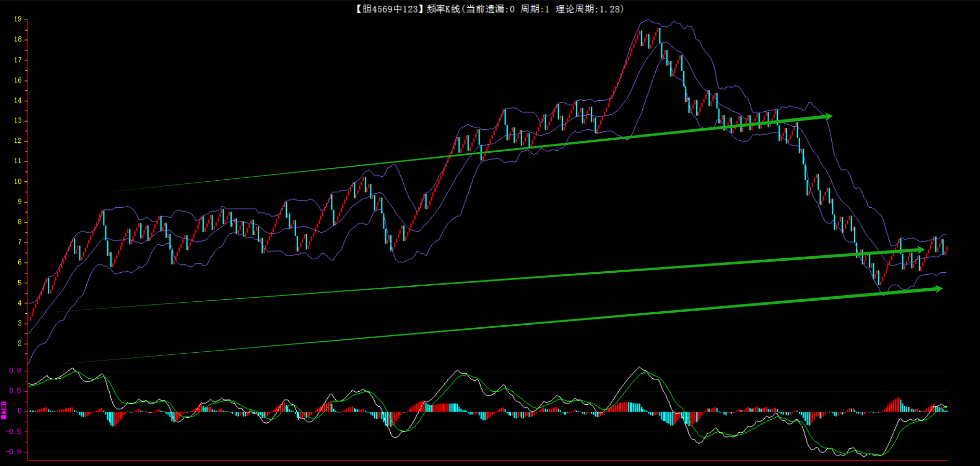Click the -0.5 label on MACD axis

click(x=14, y=431)
